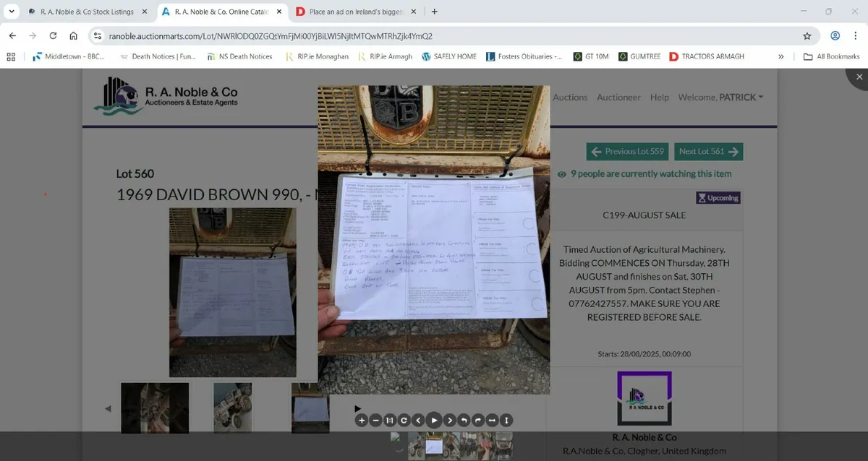
Task: Open Middletown - BBC bookmark
Action: click(69, 56)
